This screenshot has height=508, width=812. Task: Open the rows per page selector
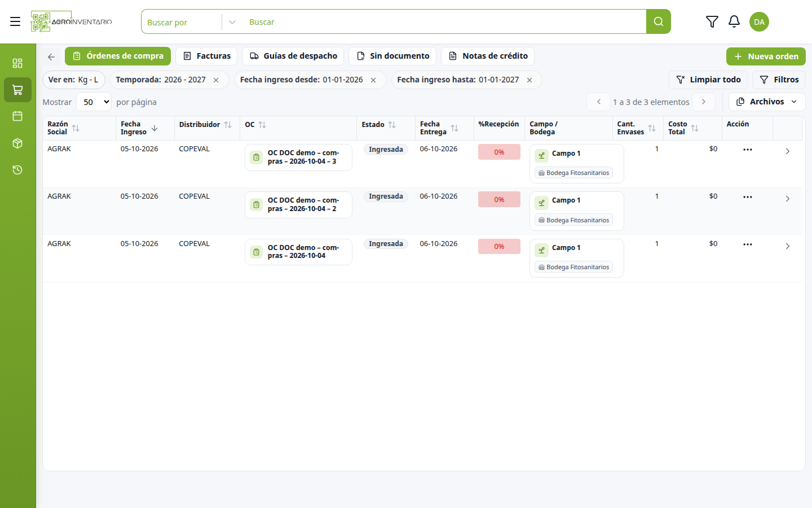click(94, 102)
